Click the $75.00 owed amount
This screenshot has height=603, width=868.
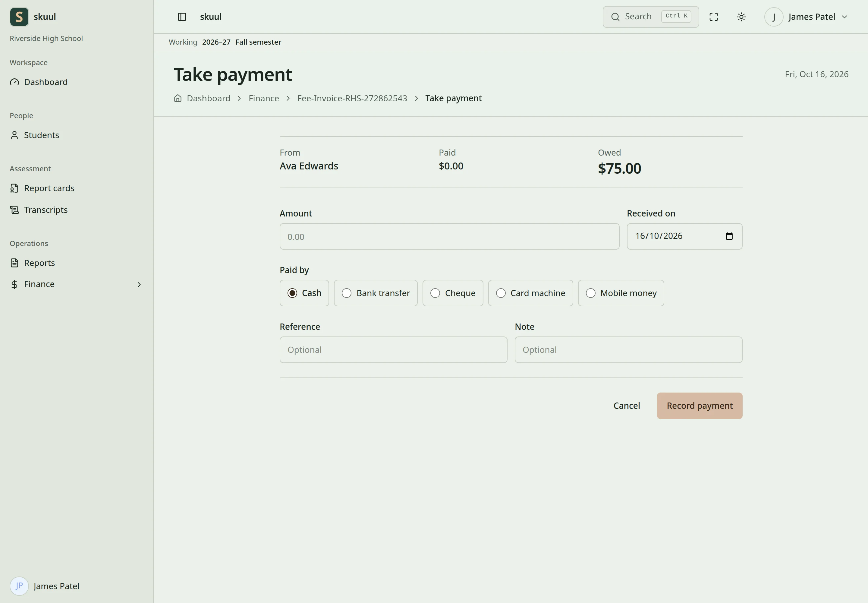pyautogui.click(x=619, y=168)
